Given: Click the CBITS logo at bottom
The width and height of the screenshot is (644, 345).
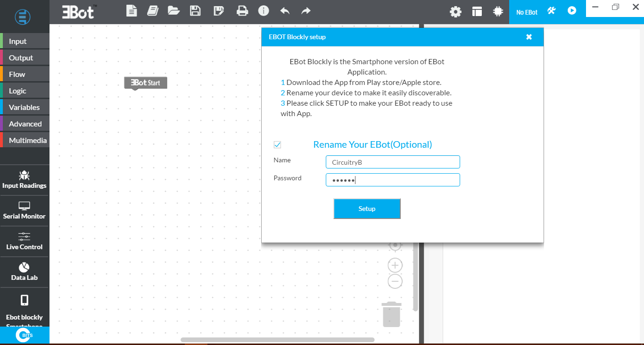Looking at the screenshot, I should tap(25, 335).
